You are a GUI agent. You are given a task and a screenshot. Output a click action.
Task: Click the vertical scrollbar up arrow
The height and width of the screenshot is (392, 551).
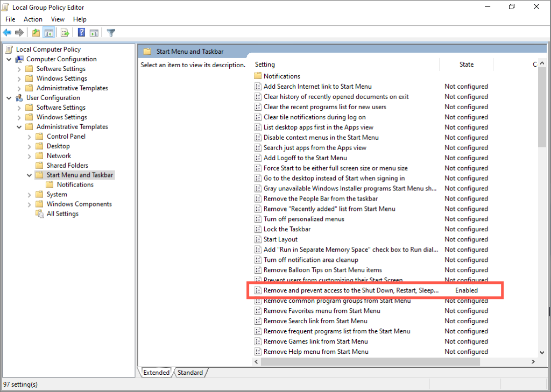[x=542, y=63]
